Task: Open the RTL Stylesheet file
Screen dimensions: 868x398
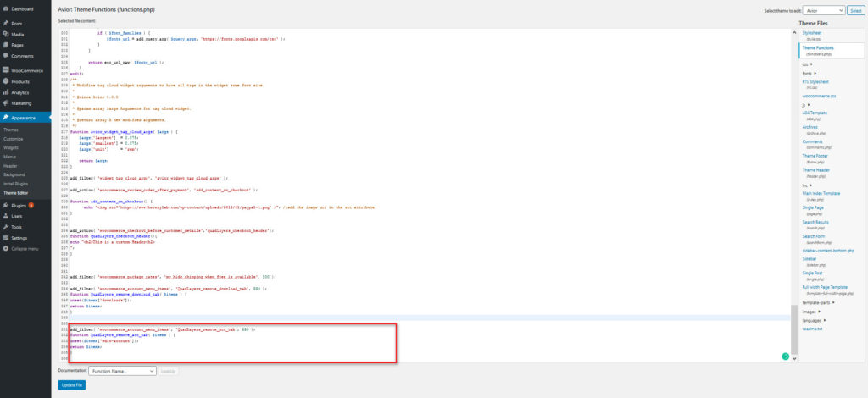Action: coord(815,84)
